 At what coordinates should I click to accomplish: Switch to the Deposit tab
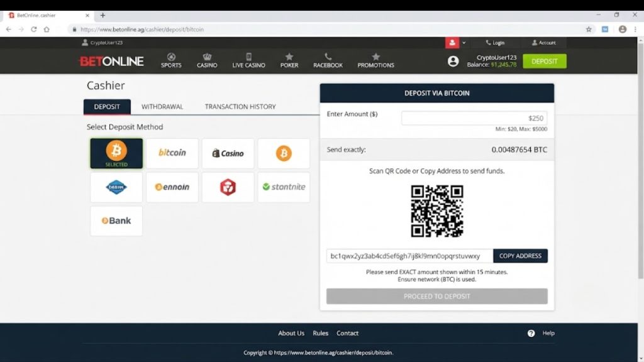point(107,107)
